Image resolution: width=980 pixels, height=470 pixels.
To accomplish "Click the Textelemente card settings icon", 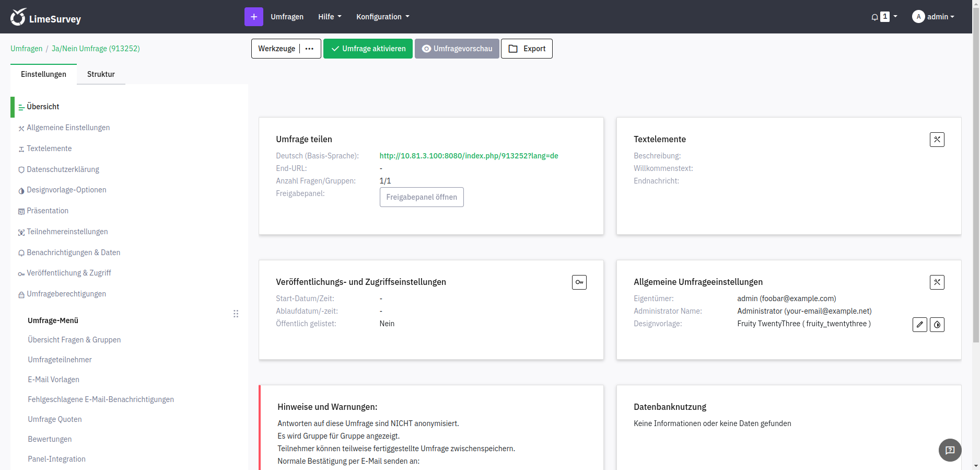I will (x=937, y=140).
